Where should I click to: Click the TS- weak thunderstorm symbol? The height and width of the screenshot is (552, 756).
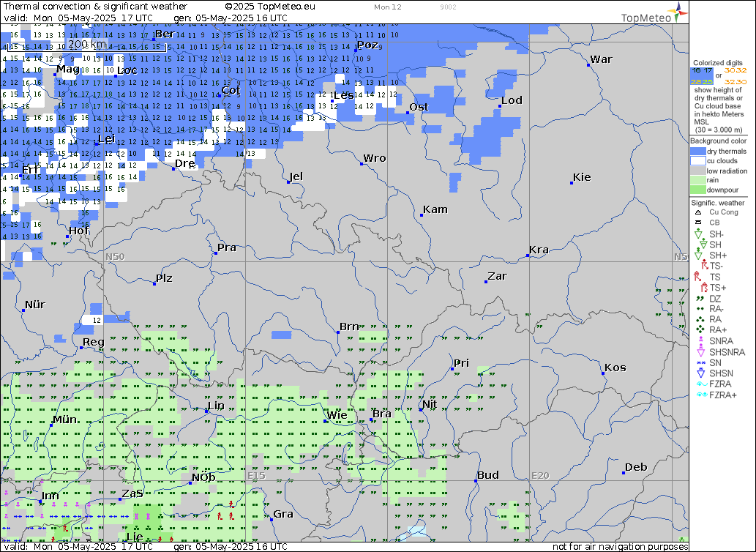point(705,265)
